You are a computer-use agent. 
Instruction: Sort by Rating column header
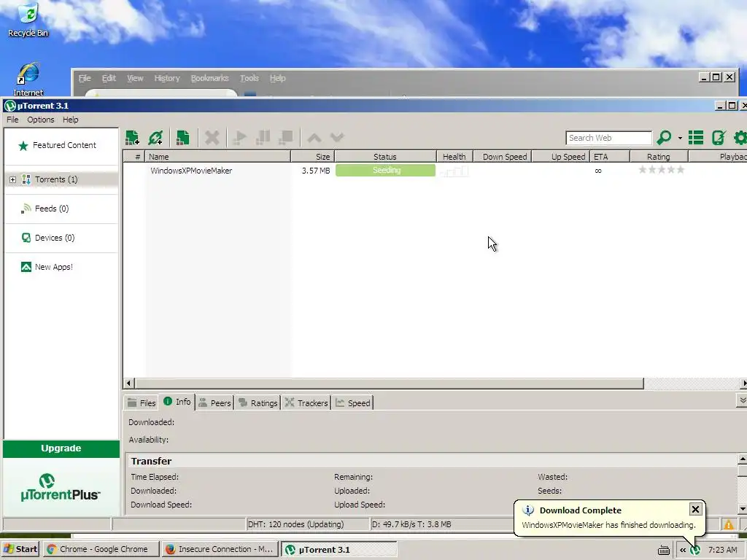coord(659,157)
